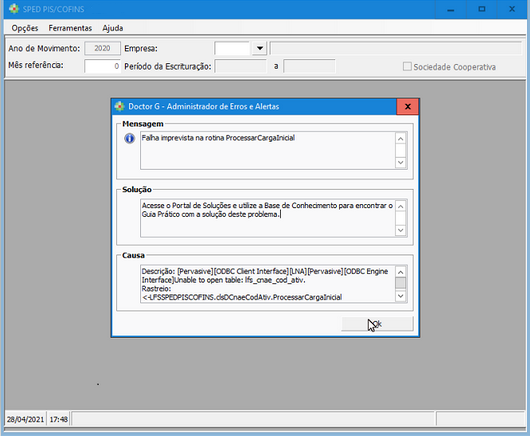Open the Ferramentas menu
This screenshot has width=530, height=436.
pyautogui.click(x=70, y=28)
